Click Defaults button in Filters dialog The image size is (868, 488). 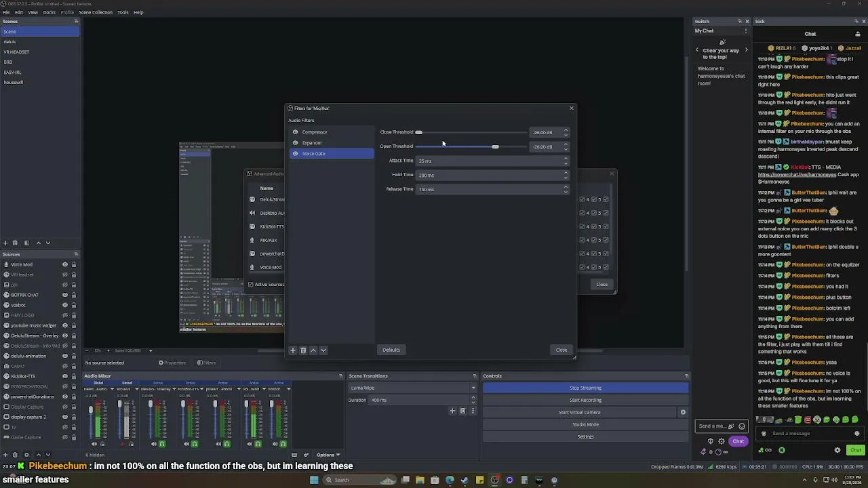pyautogui.click(x=391, y=350)
